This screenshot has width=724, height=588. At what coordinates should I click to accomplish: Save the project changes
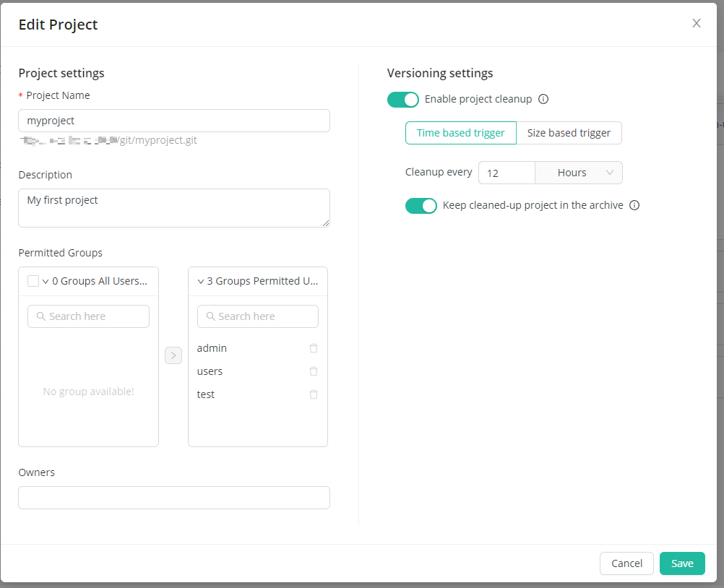pos(681,563)
